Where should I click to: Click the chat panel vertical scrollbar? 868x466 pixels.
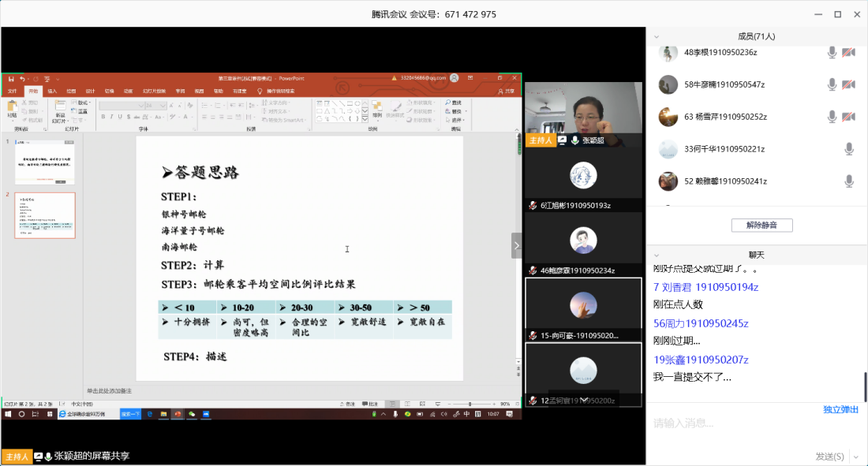[x=865, y=386]
